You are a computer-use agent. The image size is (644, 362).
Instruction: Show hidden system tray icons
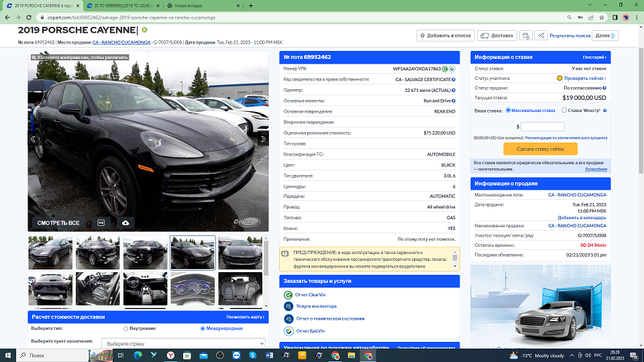(572, 355)
